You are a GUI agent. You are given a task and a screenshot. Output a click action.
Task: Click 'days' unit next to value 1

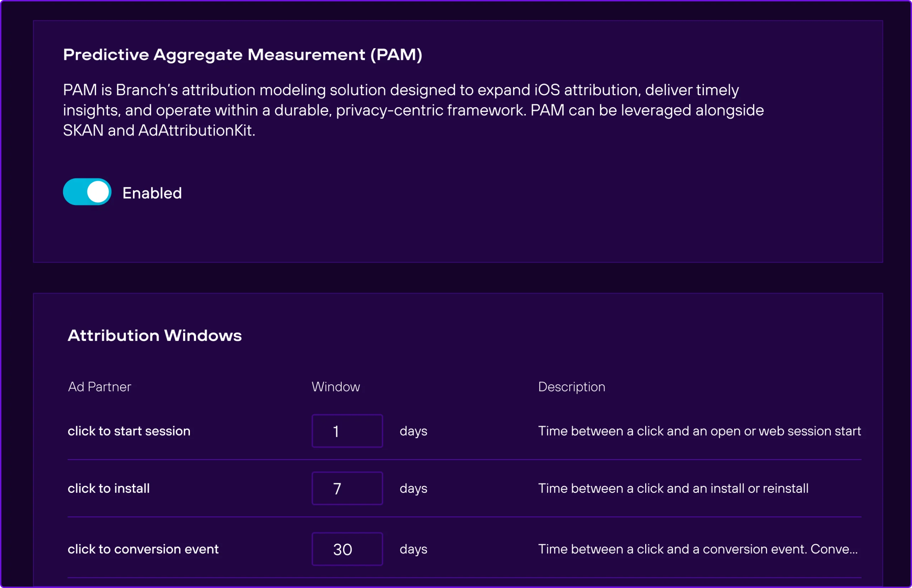coord(413,431)
